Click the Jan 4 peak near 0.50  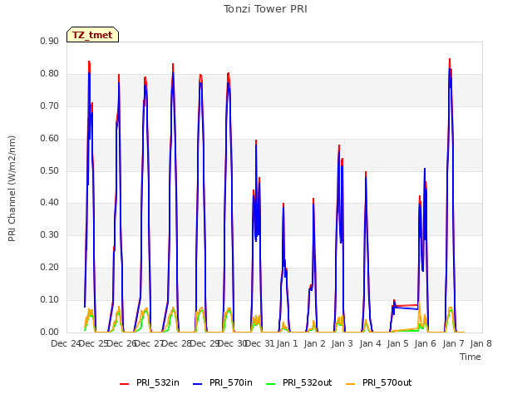[x=366, y=172]
